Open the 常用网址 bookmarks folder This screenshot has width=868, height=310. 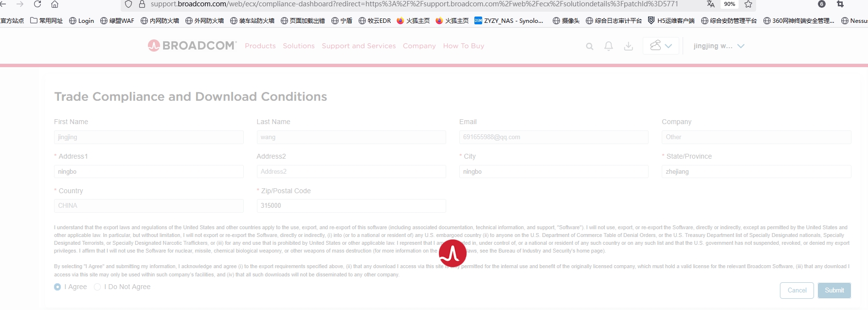[x=47, y=20]
